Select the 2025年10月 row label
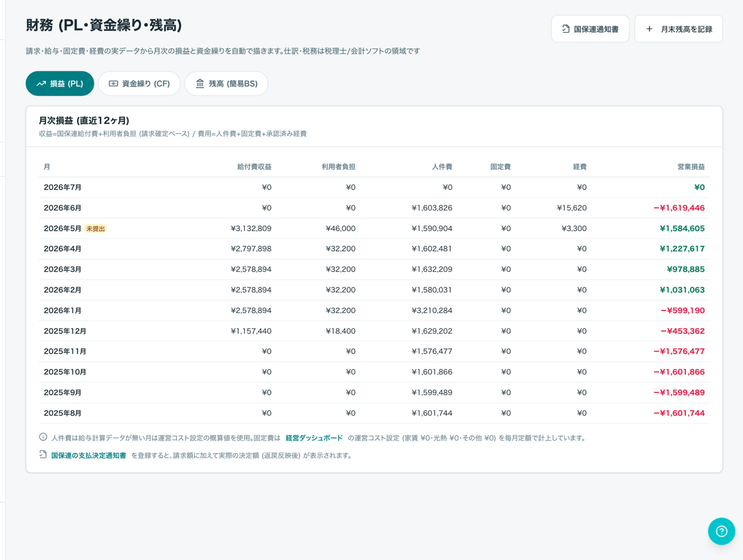This screenshot has width=743, height=560. point(65,372)
